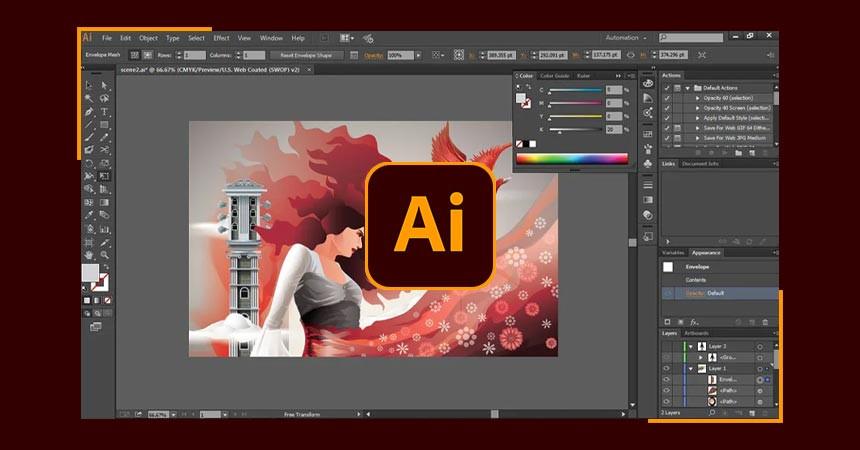Click the color spectrum bar in Color panel

click(x=571, y=158)
